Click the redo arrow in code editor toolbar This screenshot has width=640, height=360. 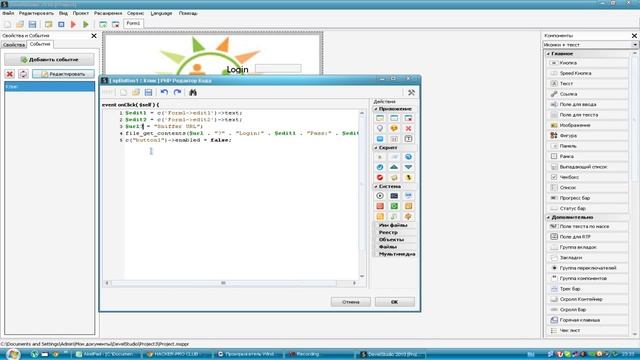point(177,92)
